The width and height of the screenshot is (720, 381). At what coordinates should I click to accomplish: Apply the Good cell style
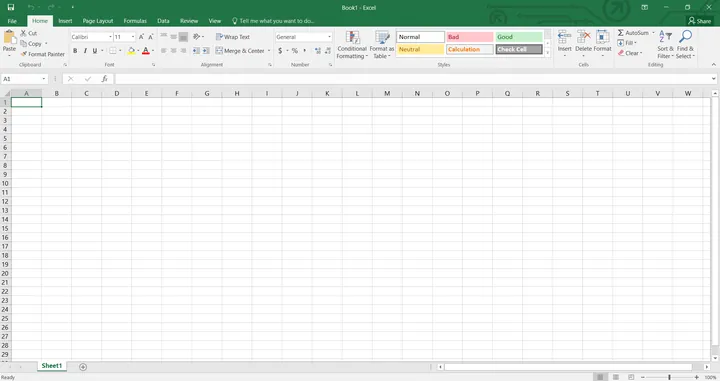click(519, 37)
